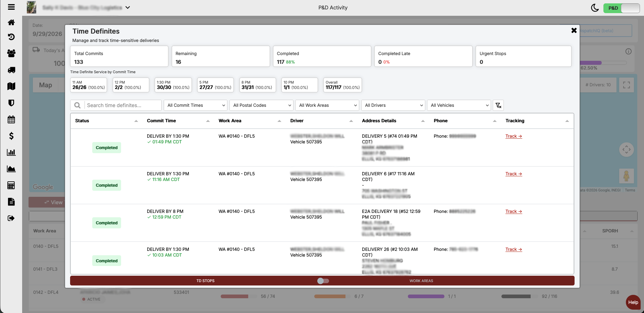Open the hamburger navigation menu
This screenshot has width=644, height=313.
point(11,7)
